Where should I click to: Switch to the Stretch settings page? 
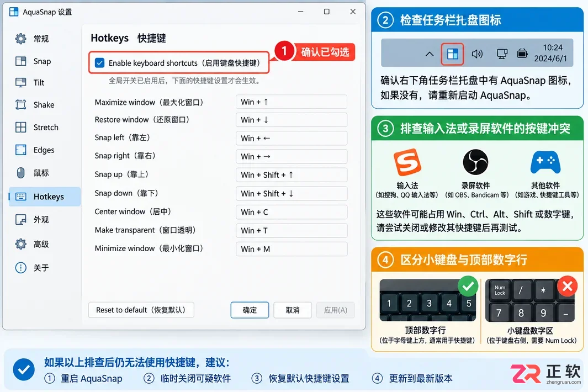(x=45, y=127)
